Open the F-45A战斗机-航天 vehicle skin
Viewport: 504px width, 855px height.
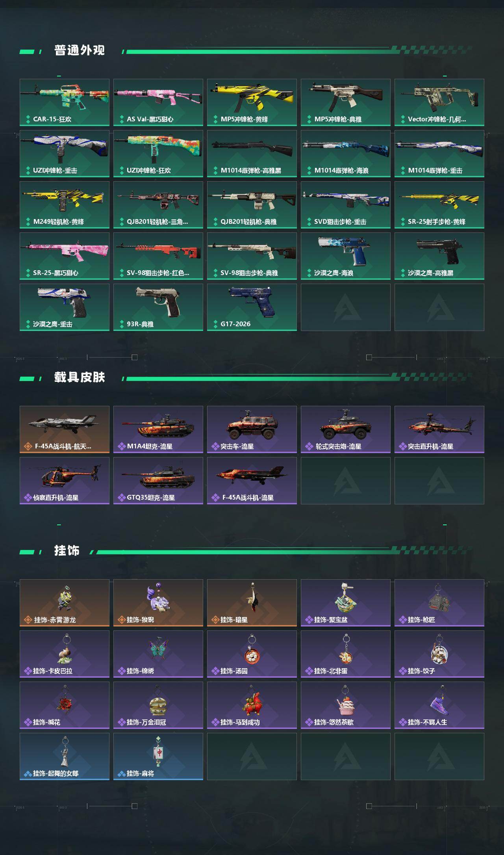65,429
